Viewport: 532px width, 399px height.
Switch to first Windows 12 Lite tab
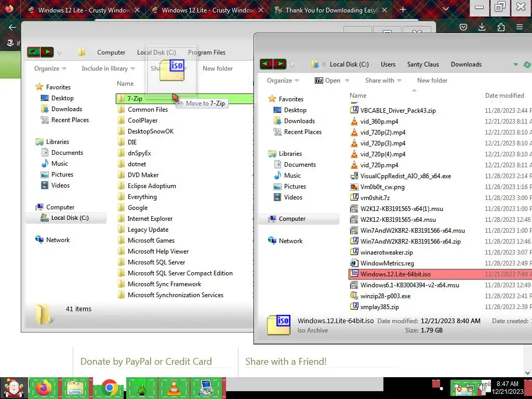(x=84, y=10)
